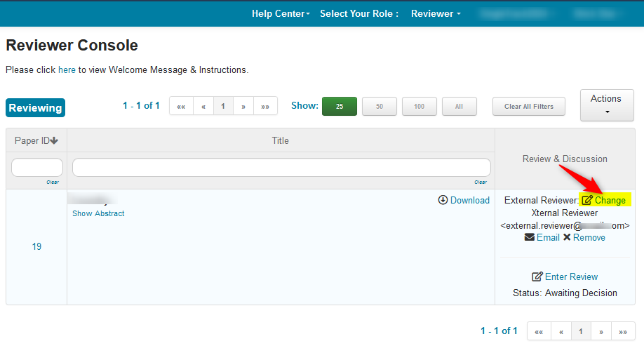Go to previous page in bottom pager

pyautogui.click(x=561, y=331)
